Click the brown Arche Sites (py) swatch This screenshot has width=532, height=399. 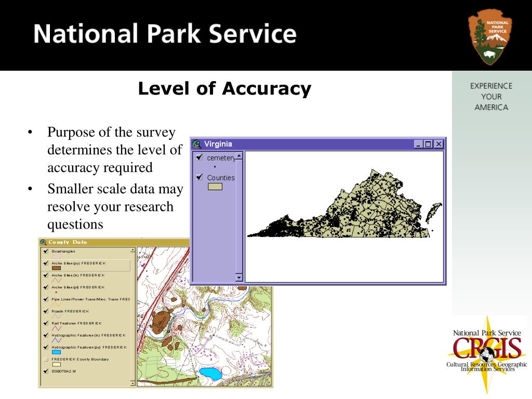click(56, 269)
